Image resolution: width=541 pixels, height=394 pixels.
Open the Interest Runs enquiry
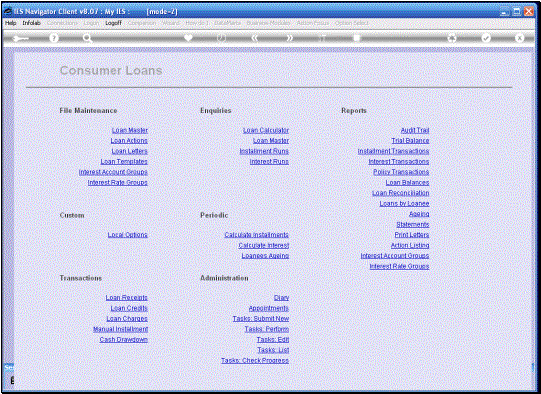click(269, 161)
